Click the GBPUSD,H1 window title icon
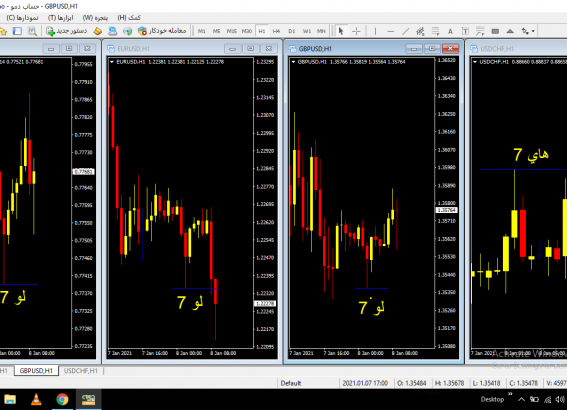The image size is (567, 410). (x=293, y=48)
